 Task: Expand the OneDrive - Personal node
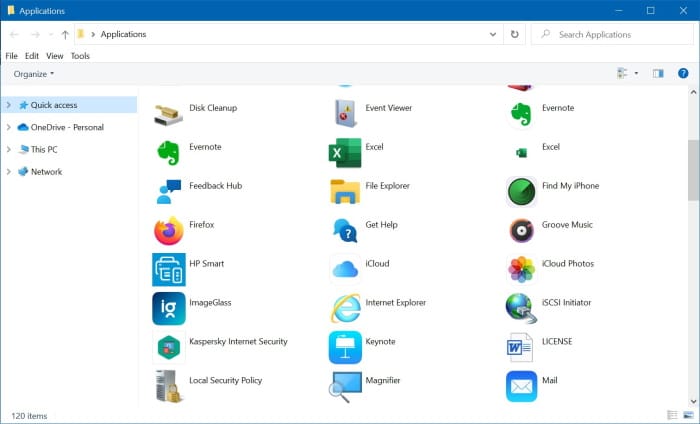8,127
